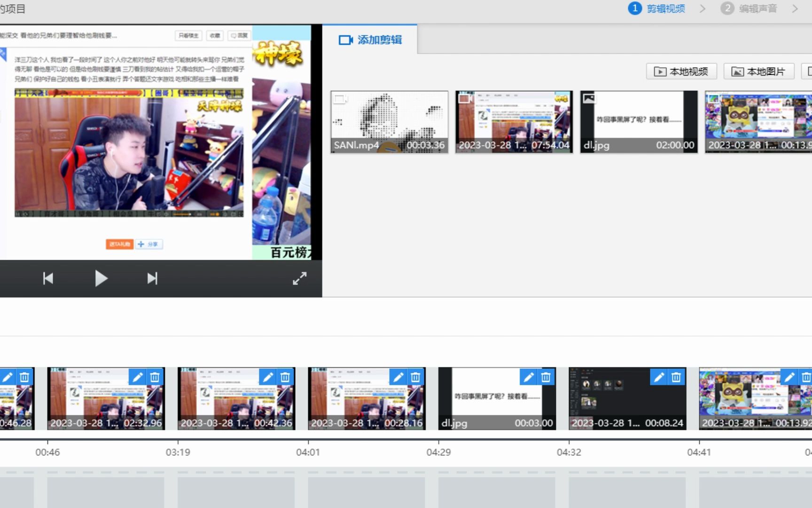Edit the 00:08.24 timeline clip

coord(659,377)
